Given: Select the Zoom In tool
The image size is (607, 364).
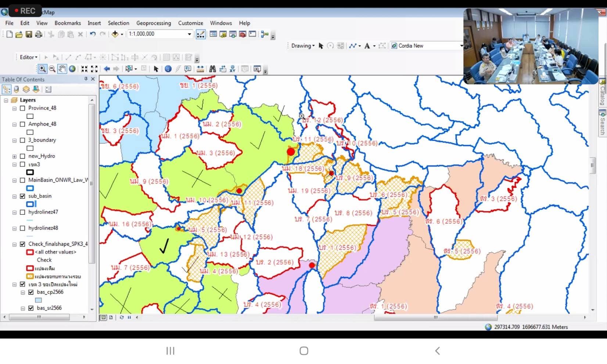Looking at the screenshot, I should pyautogui.click(x=42, y=69).
